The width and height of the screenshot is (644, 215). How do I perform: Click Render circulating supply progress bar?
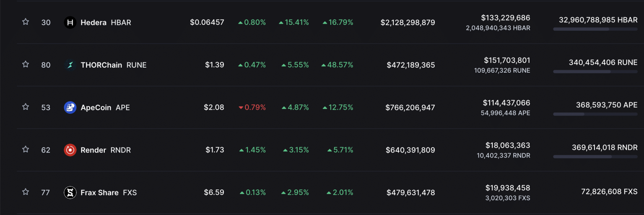(595, 157)
